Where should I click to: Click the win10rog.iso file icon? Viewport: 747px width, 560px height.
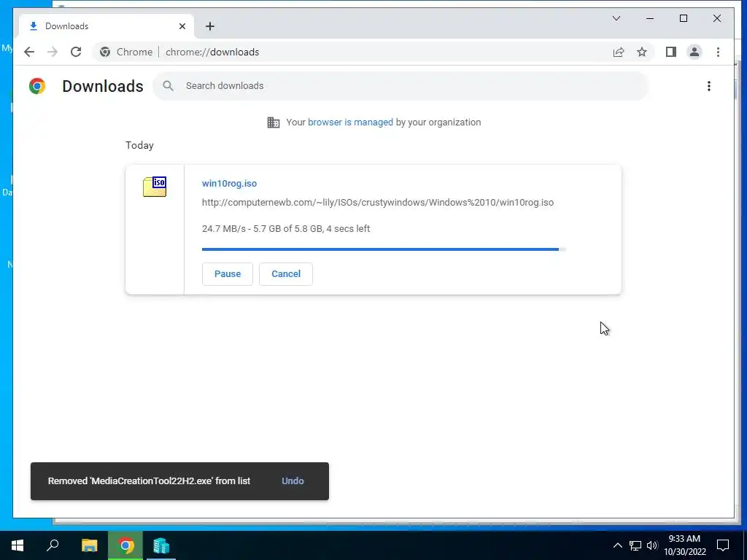[x=155, y=187]
